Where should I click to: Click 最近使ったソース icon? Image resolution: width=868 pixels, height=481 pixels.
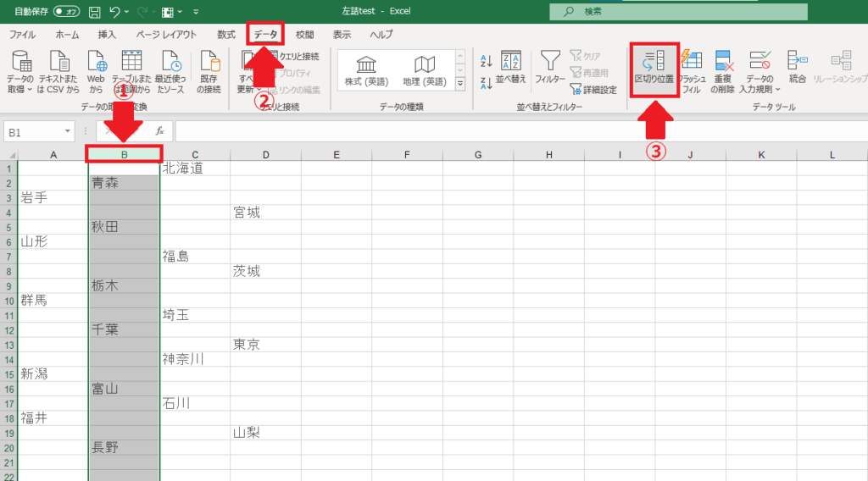(170, 72)
